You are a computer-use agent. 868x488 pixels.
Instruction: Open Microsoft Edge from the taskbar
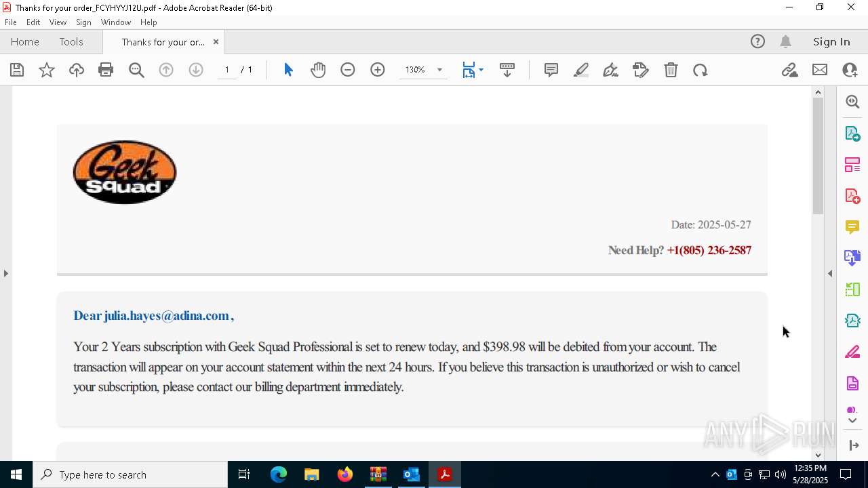[x=279, y=474]
